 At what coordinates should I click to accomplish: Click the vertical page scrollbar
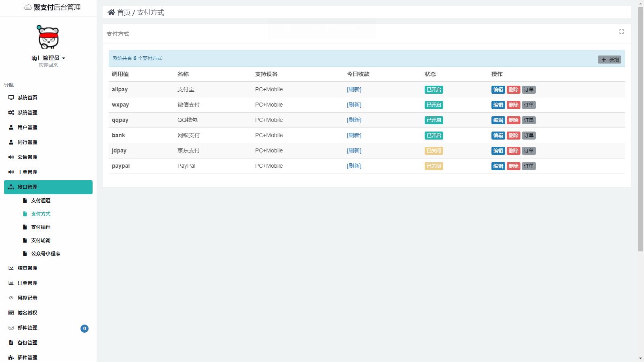point(640,129)
